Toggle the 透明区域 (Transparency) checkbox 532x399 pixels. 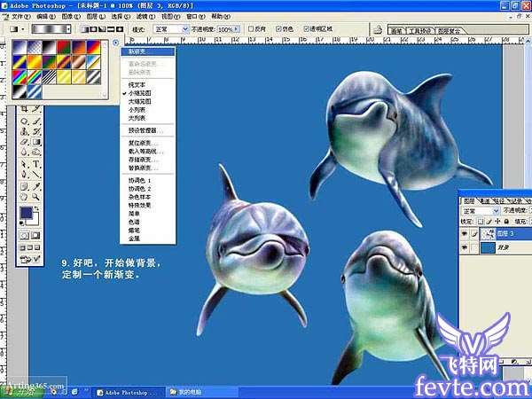[306, 29]
